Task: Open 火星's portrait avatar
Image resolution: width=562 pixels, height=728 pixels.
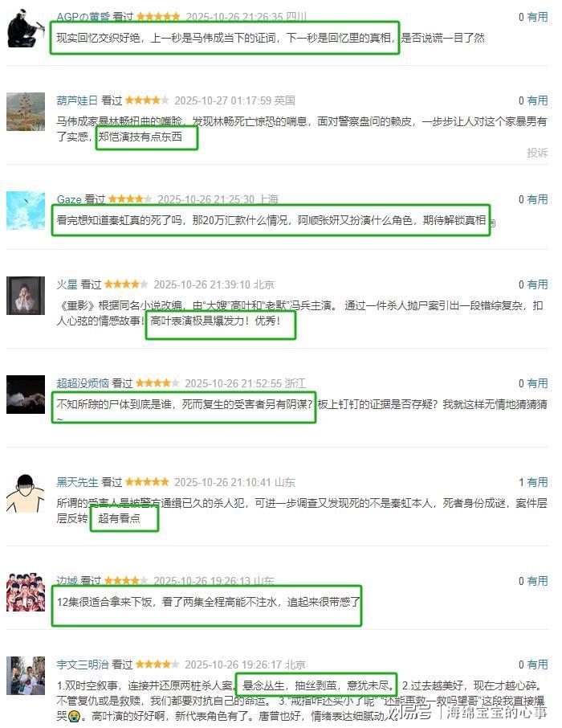Action: coord(26,295)
